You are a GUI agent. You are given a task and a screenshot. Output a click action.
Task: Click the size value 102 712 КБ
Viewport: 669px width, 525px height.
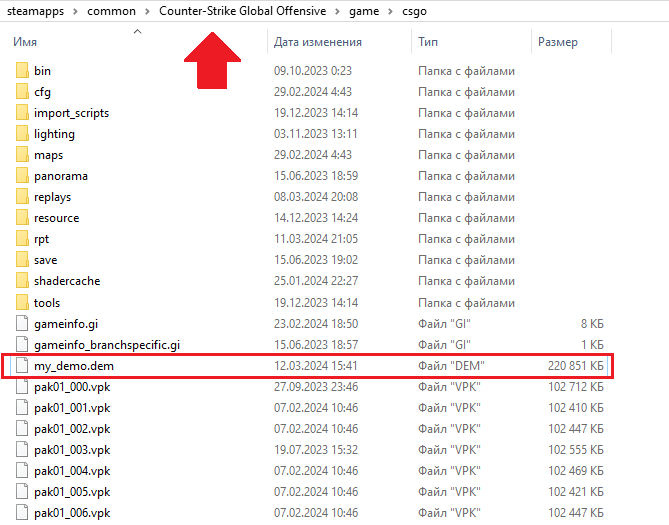(x=576, y=387)
